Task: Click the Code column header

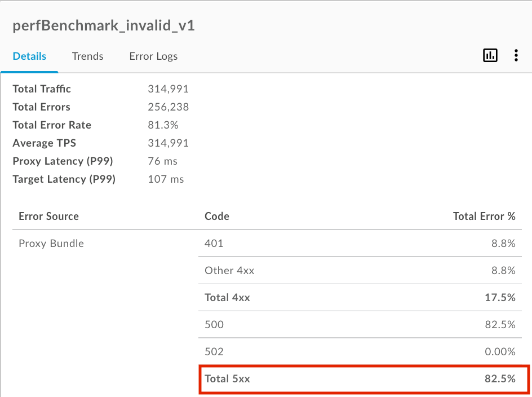Action: 216,217
